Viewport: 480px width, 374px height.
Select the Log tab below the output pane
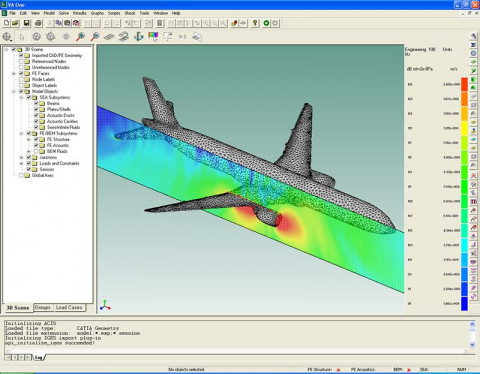(x=38, y=357)
